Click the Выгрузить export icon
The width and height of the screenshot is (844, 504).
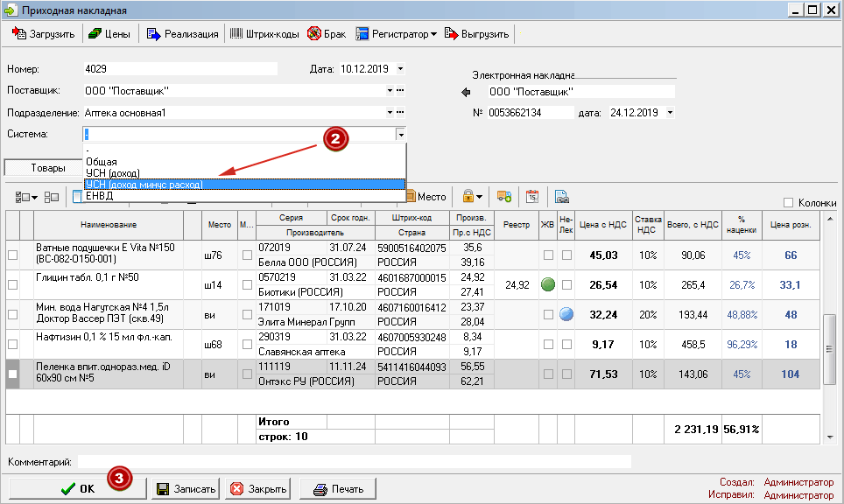[x=451, y=34]
